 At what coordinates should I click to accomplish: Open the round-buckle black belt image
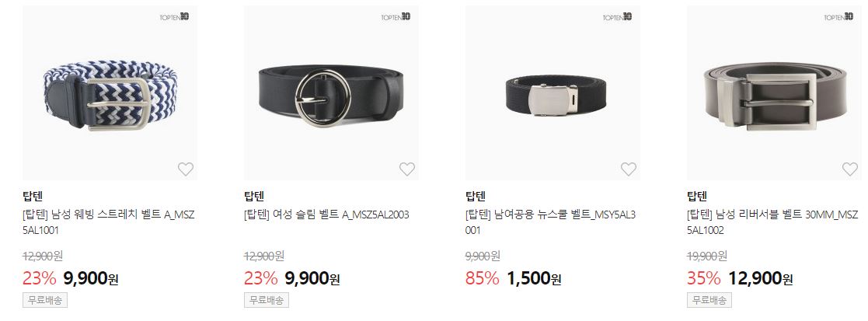[x=332, y=93]
